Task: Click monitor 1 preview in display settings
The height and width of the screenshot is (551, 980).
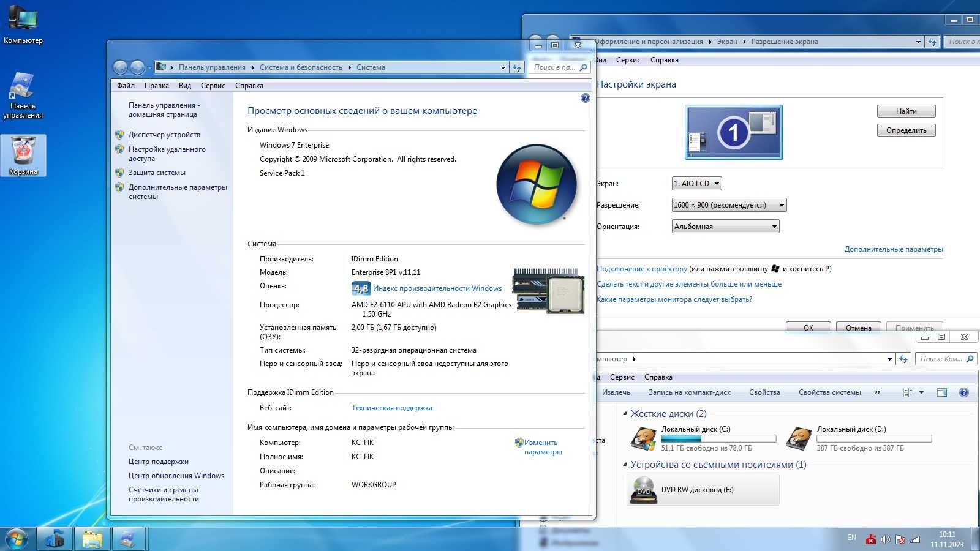Action: coord(734,132)
